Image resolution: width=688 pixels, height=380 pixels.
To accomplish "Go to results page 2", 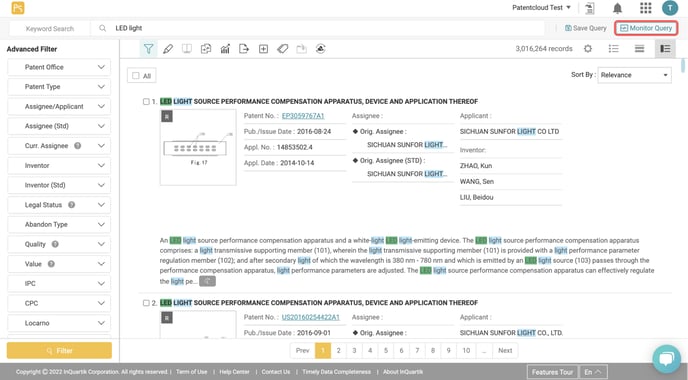I will click(338, 351).
